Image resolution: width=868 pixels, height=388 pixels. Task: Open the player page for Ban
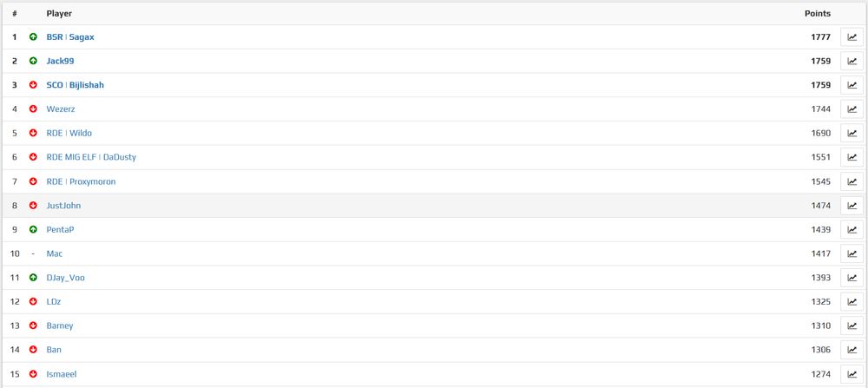(x=54, y=350)
